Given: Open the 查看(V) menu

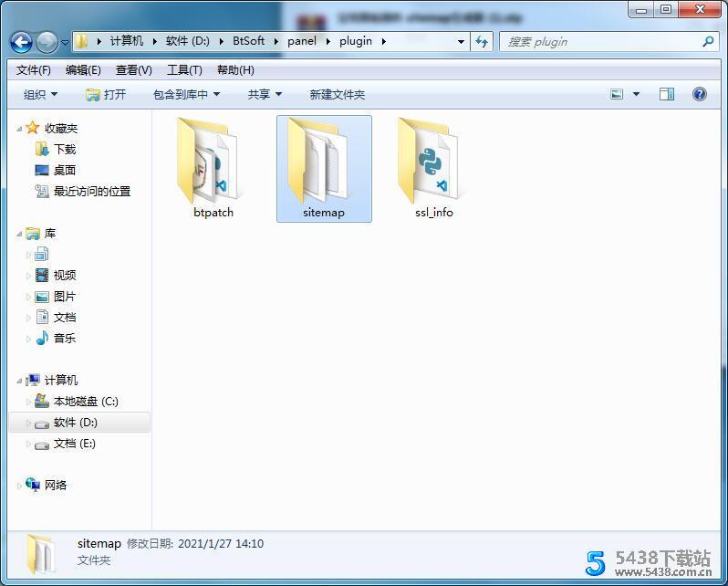Looking at the screenshot, I should 134,70.
